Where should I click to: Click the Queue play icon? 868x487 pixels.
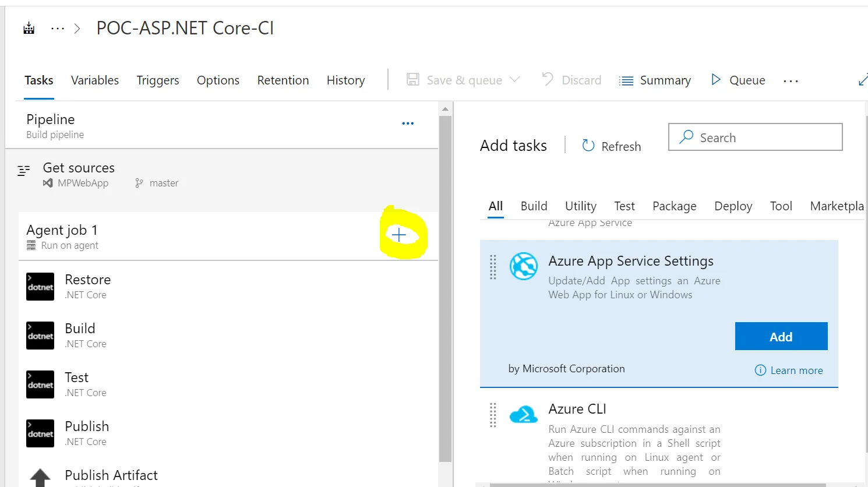(x=716, y=80)
